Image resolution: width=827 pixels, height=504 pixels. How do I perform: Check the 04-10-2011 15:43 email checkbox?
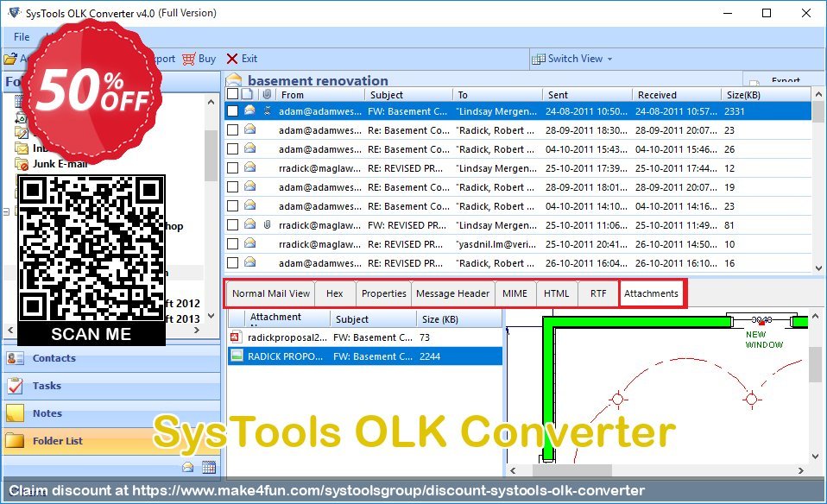point(232,149)
